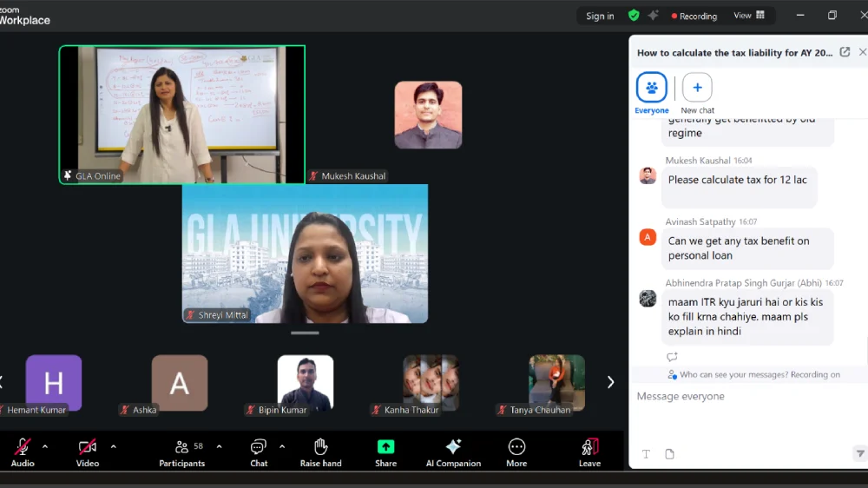The height and width of the screenshot is (488, 868).
Task: Click the Raise hand icon
Action: pos(320,447)
